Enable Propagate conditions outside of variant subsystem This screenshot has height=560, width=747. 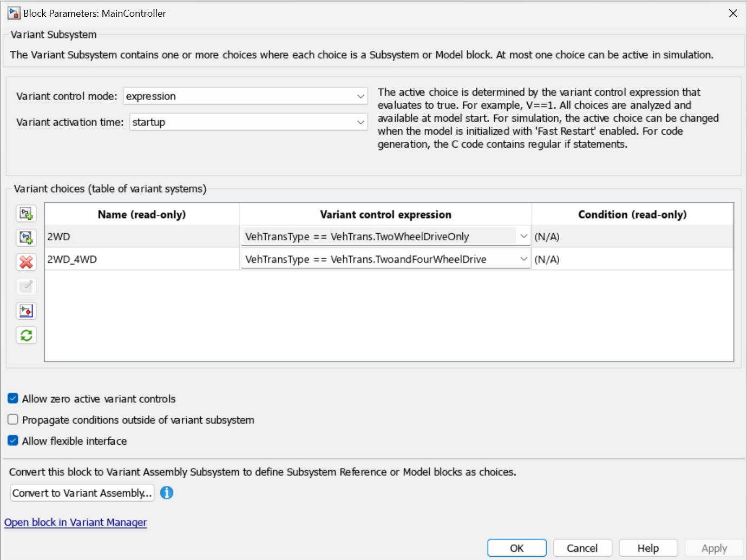pyautogui.click(x=13, y=420)
